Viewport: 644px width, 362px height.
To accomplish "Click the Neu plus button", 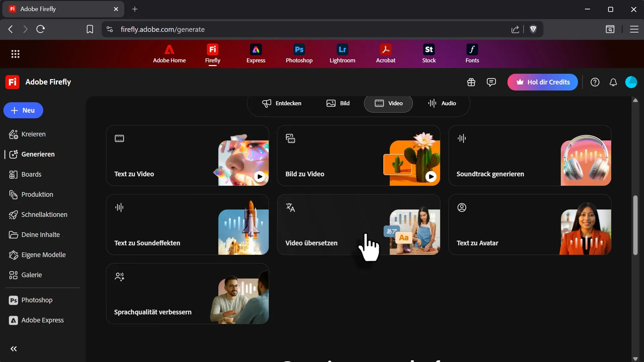I will point(23,110).
